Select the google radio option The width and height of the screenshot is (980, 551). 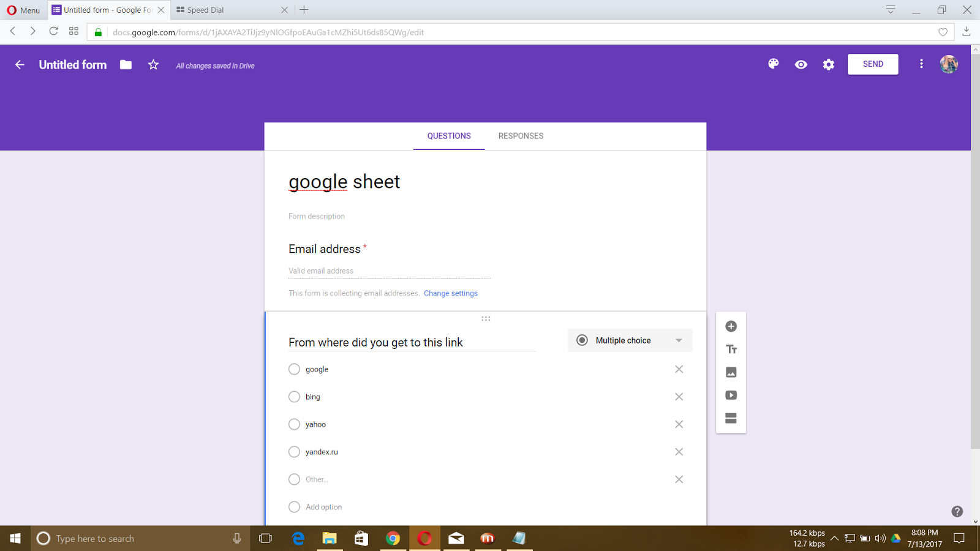pos(294,369)
